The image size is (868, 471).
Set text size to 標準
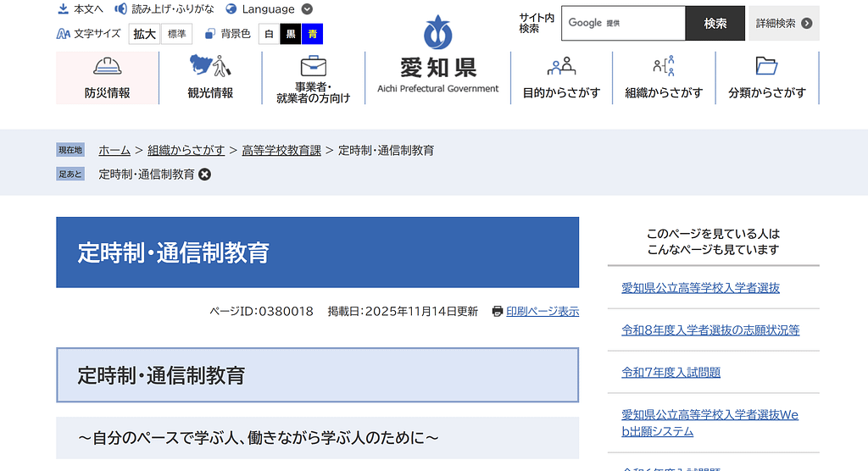click(x=177, y=34)
